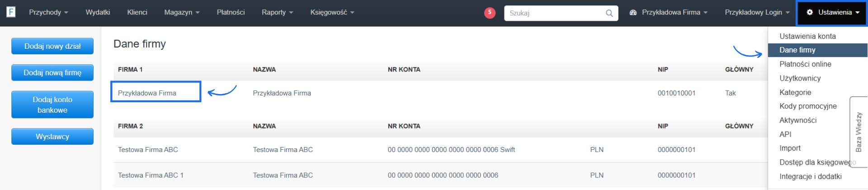Click the Dodaj nowy dział button
The height and width of the screenshot is (190, 868).
[x=52, y=46]
